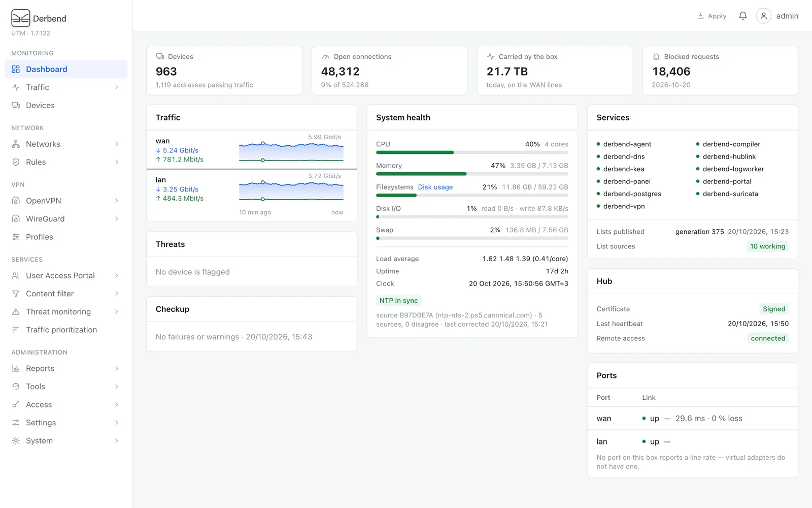Click the lan traffic sparkline chart
The height and width of the screenshot is (508, 812).
[x=291, y=190]
